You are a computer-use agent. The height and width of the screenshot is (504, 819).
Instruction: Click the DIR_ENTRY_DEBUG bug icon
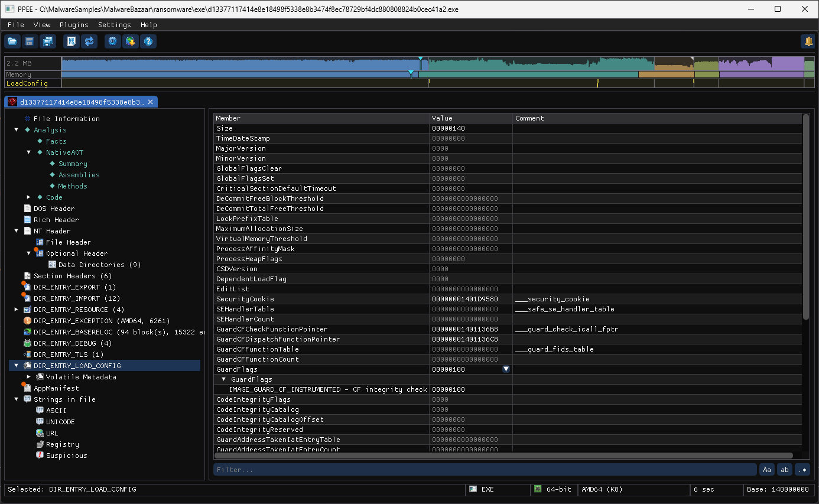[27, 343]
